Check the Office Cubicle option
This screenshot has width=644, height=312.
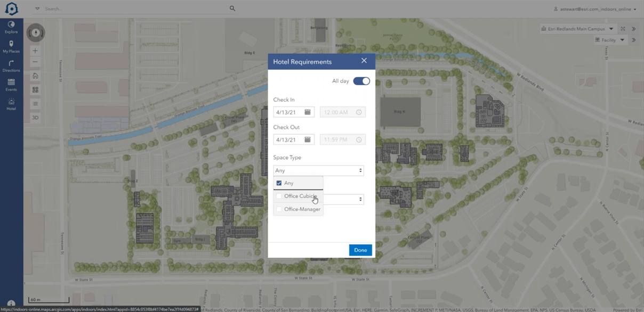279,196
